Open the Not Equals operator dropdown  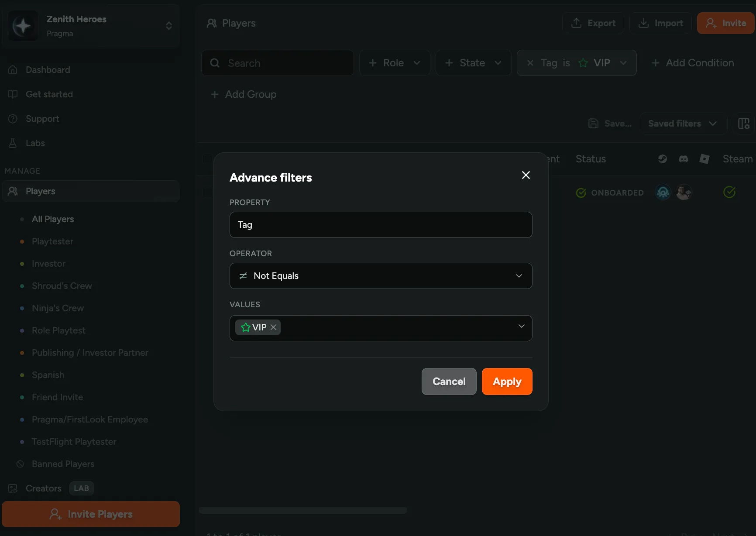pyautogui.click(x=380, y=276)
